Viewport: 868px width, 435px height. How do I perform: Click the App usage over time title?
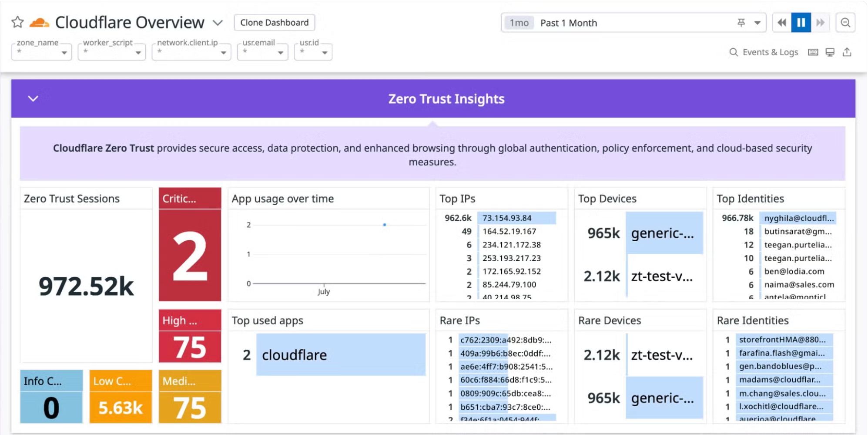[x=283, y=199]
